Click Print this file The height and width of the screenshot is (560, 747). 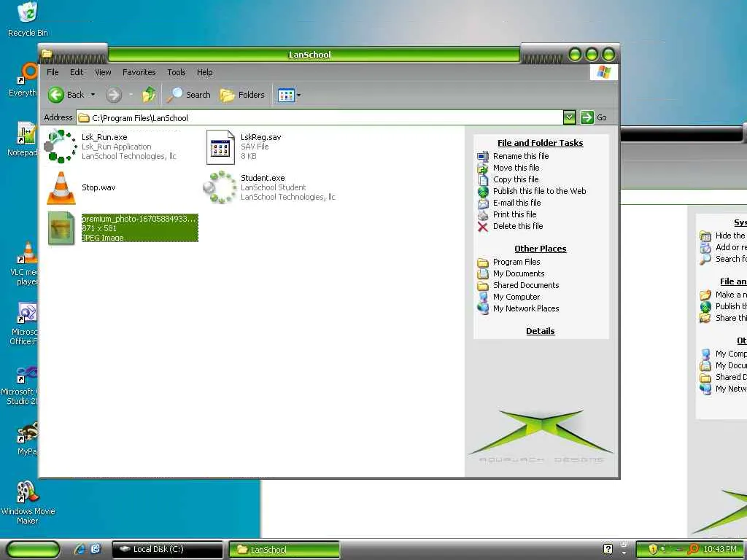[514, 214]
